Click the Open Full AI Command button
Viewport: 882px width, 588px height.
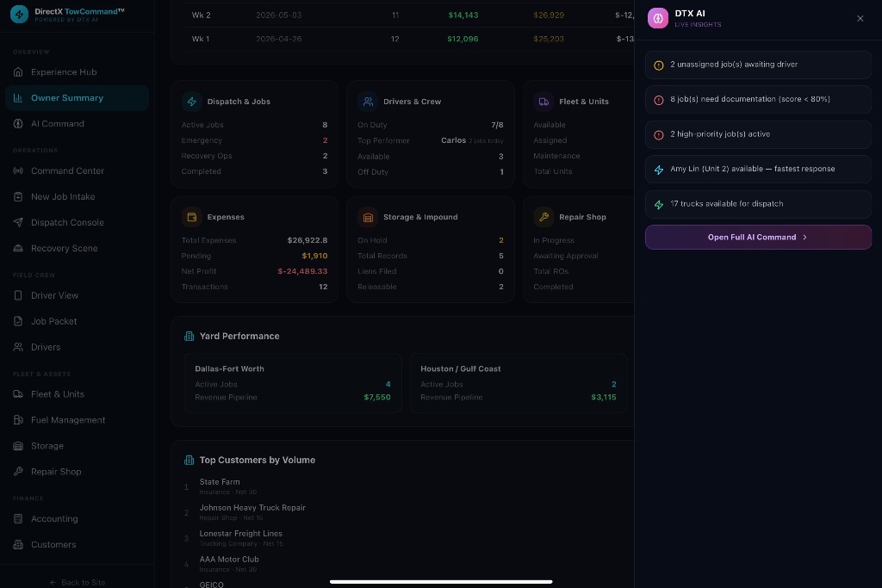[x=758, y=238]
